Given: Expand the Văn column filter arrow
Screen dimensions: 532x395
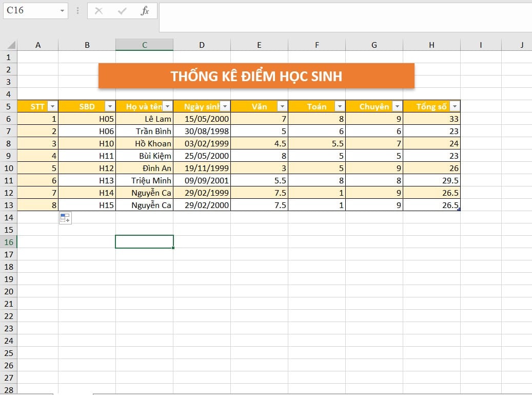Looking at the screenshot, I should pos(282,106).
